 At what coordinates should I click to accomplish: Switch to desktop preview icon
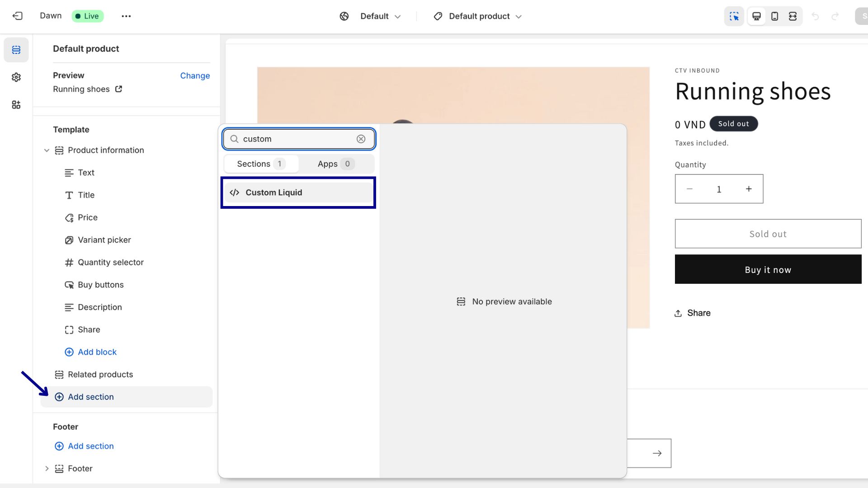756,16
